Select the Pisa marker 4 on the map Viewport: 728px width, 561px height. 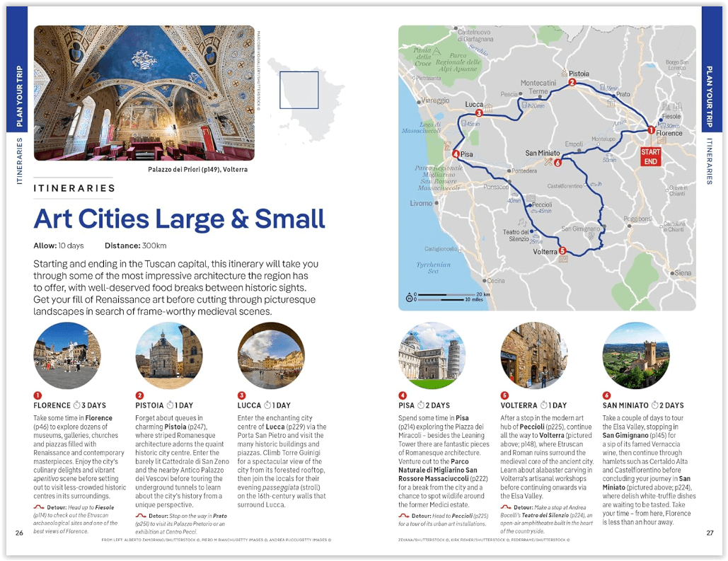pos(456,154)
